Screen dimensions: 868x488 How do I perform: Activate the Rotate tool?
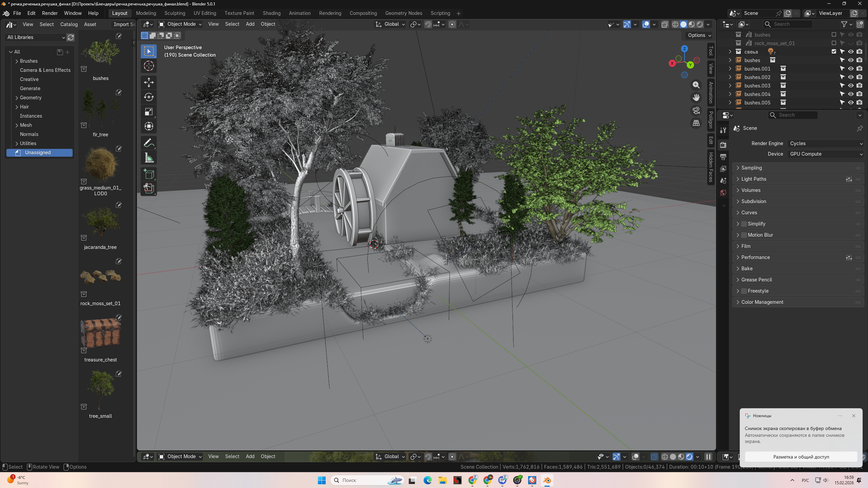pos(149,97)
